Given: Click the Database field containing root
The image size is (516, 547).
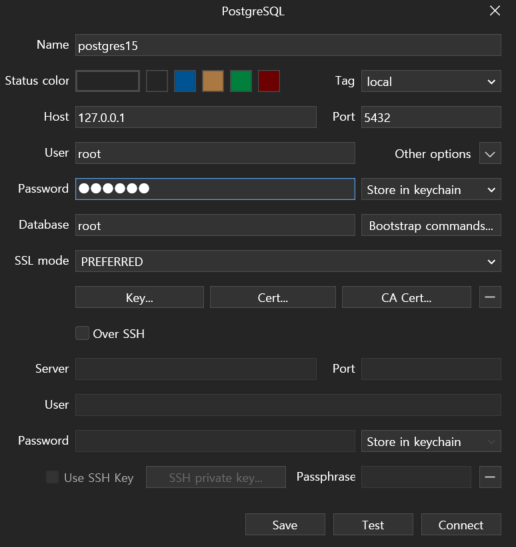Looking at the screenshot, I should (x=215, y=225).
